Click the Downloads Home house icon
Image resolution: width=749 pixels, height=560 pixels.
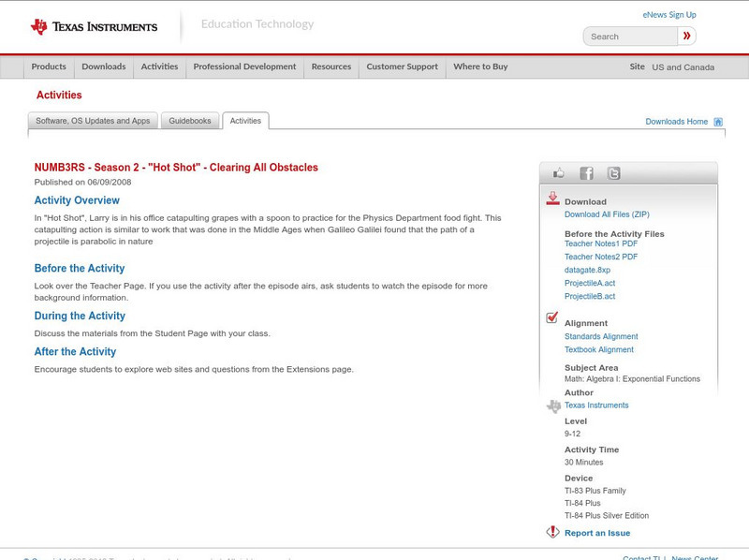click(x=718, y=122)
